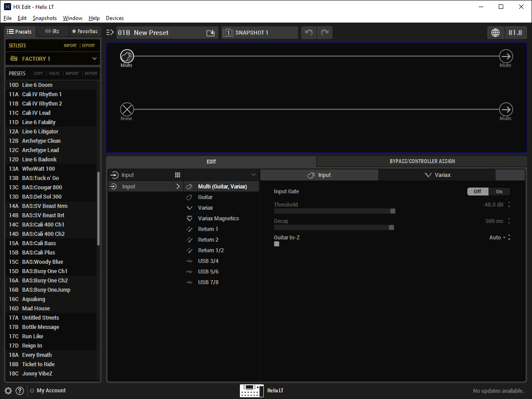Screen dimensions: 532x399
Task: Open the File menu
Action: tap(8, 18)
